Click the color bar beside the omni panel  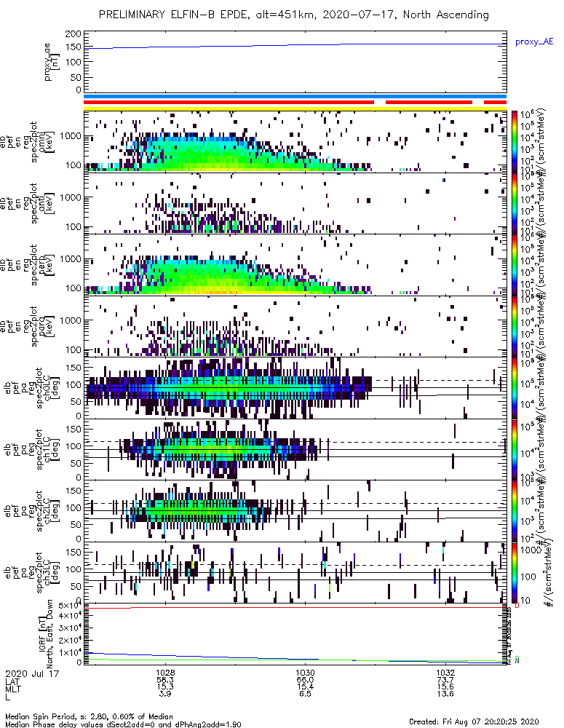pos(514,142)
